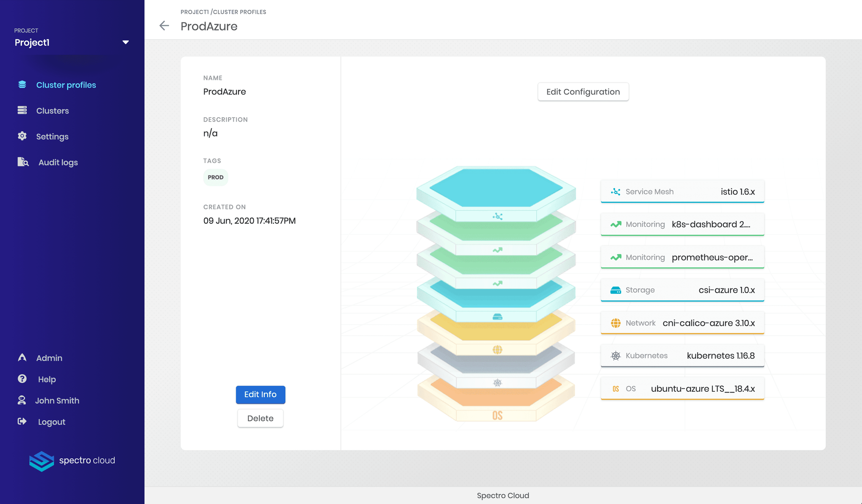The width and height of the screenshot is (862, 504).
Task: Click the service mesh icon on stack diagram
Action: (x=497, y=216)
